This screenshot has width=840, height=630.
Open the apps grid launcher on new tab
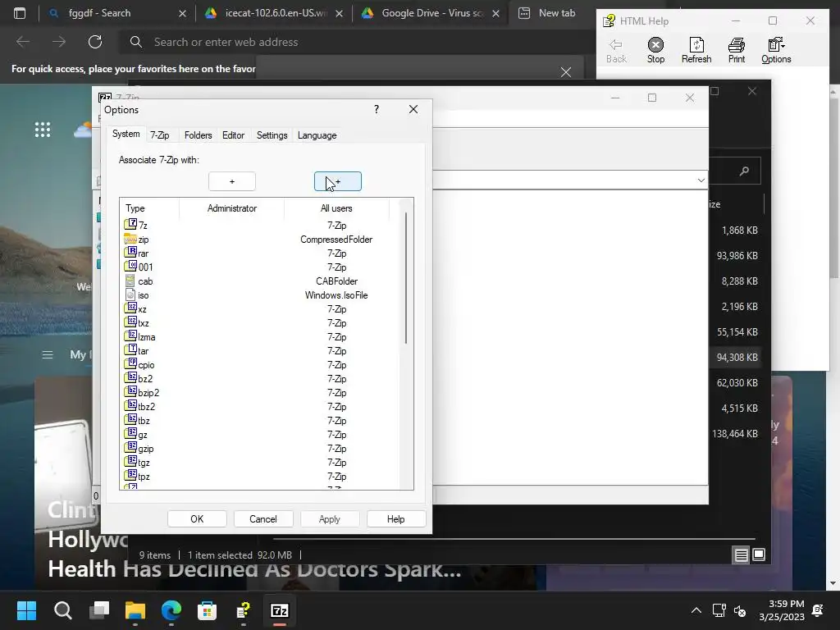pyautogui.click(x=43, y=130)
